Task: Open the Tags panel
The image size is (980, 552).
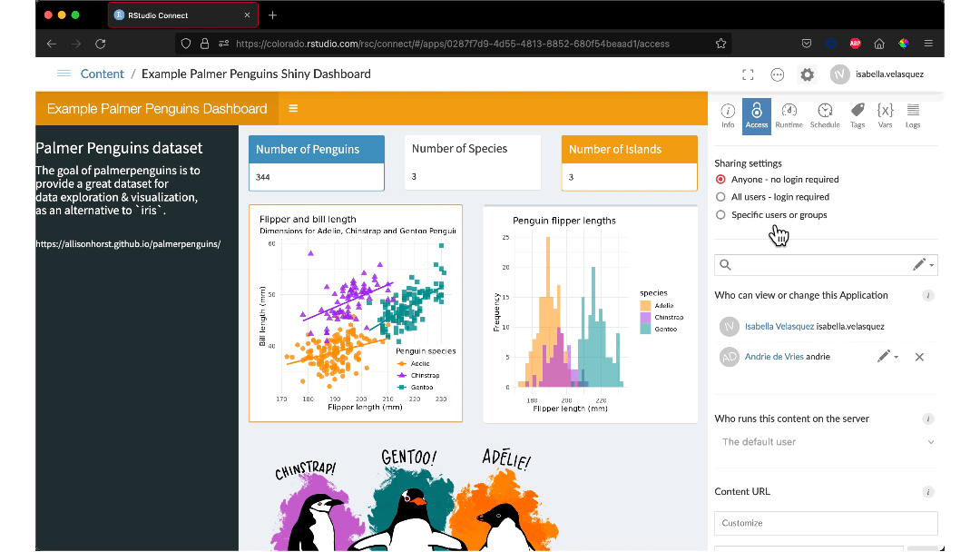Action: click(857, 115)
